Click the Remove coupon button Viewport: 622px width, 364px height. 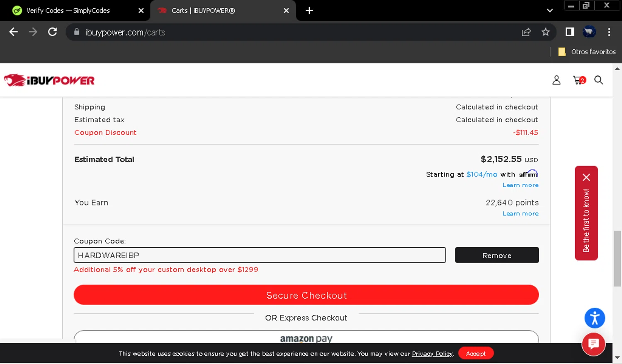(x=497, y=255)
